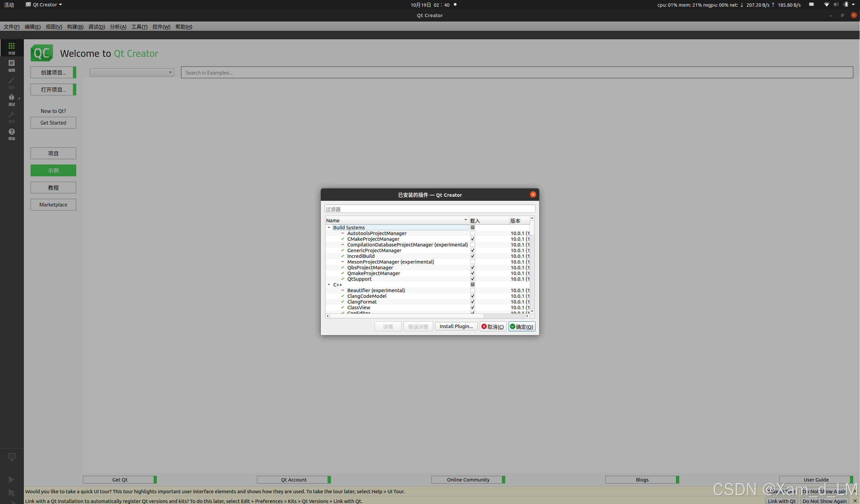Open Debug mode bug icon

click(x=12, y=97)
